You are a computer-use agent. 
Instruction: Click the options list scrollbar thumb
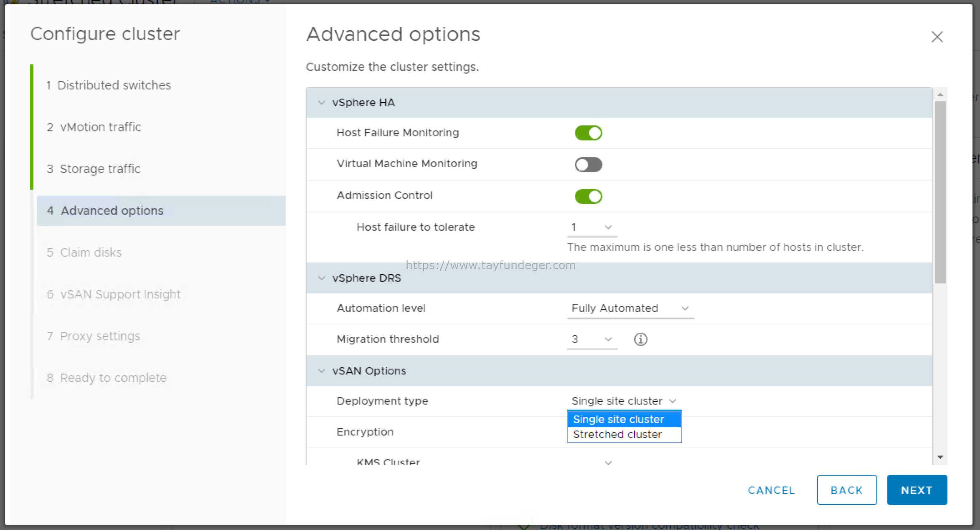pos(940,192)
